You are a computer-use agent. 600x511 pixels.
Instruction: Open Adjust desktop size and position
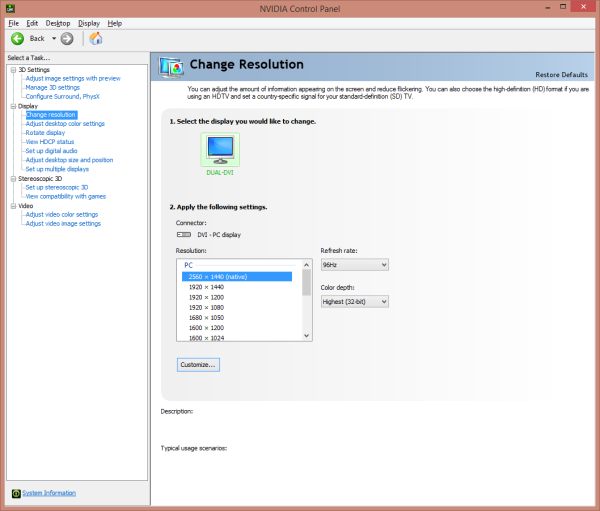(x=69, y=160)
